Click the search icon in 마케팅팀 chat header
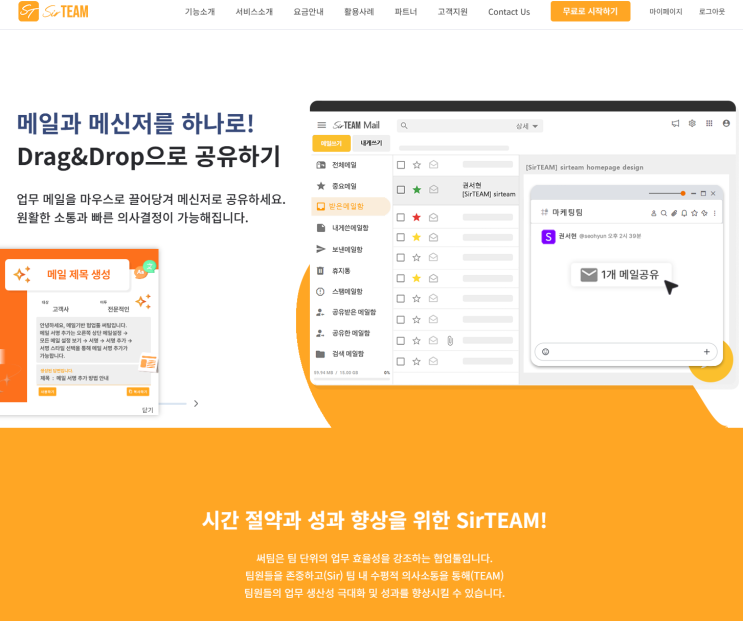743x621 pixels. [x=664, y=213]
